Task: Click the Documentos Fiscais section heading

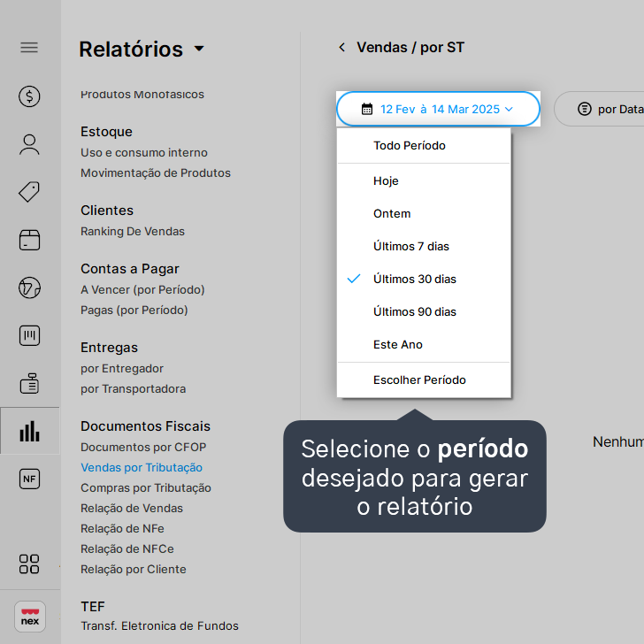Action: pos(145,426)
